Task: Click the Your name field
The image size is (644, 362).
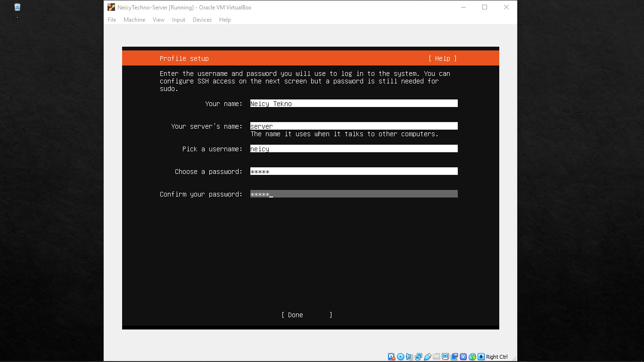Action: [354, 103]
